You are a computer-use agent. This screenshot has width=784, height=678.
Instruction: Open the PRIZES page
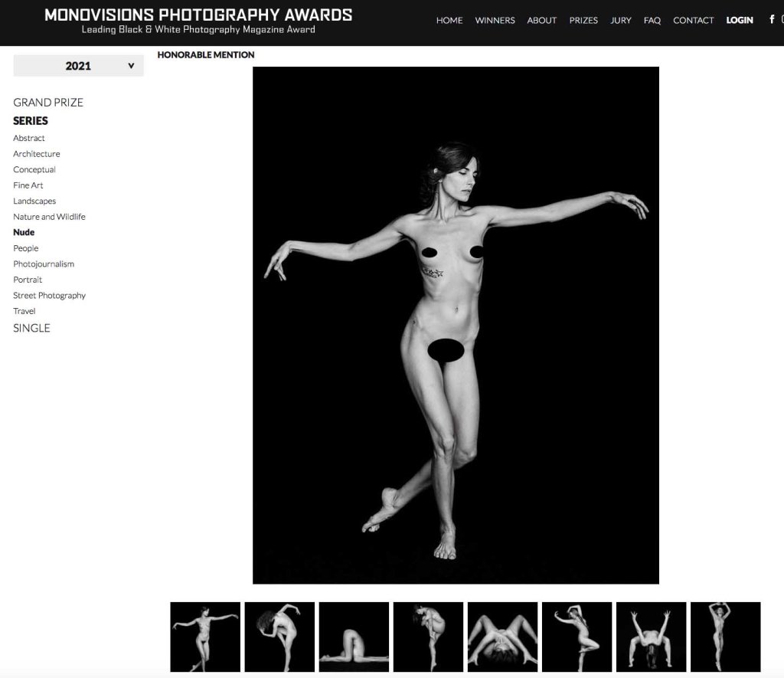[x=583, y=21]
